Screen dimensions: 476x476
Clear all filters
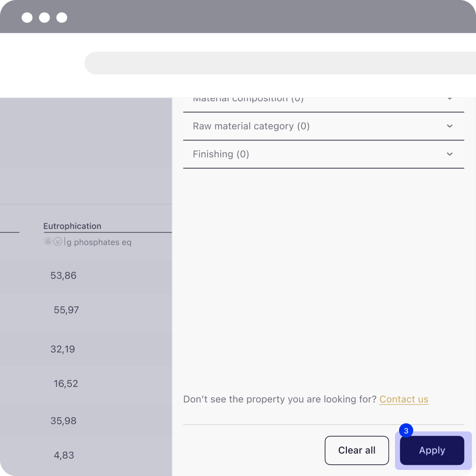[x=356, y=450]
